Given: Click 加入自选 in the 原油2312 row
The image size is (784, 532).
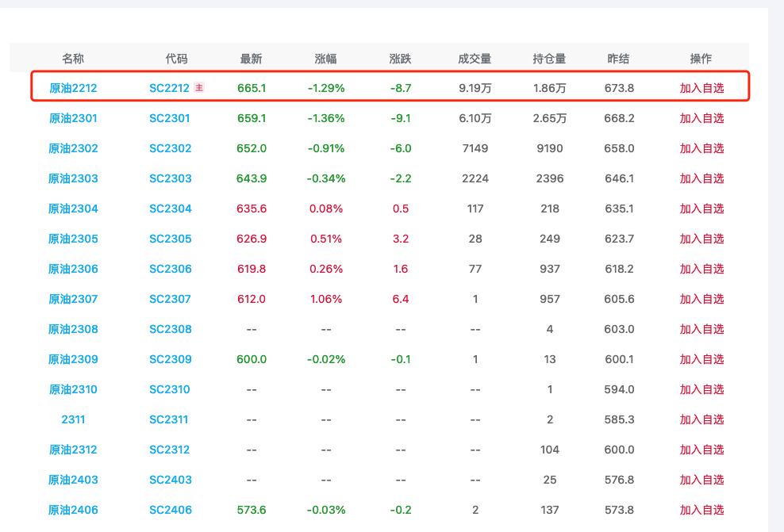Looking at the screenshot, I should tap(701, 450).
